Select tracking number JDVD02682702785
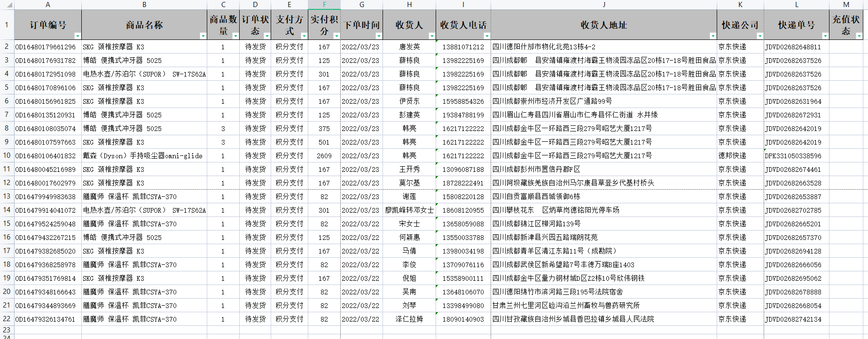The image size is (868, 339). coord(797,210)
